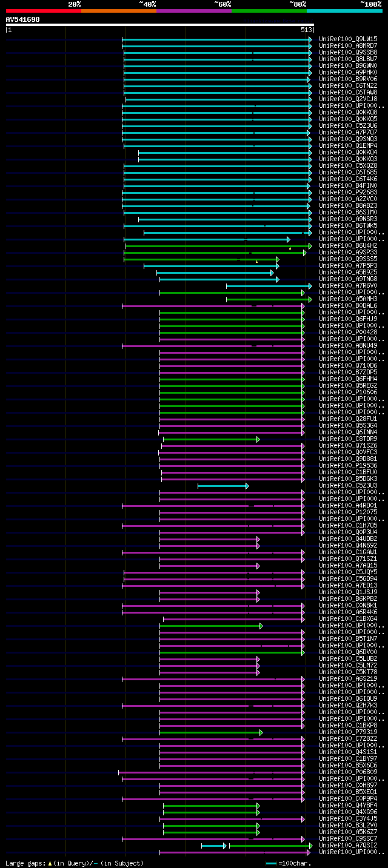Click the white query length bar under AV541698

(159, 25)
